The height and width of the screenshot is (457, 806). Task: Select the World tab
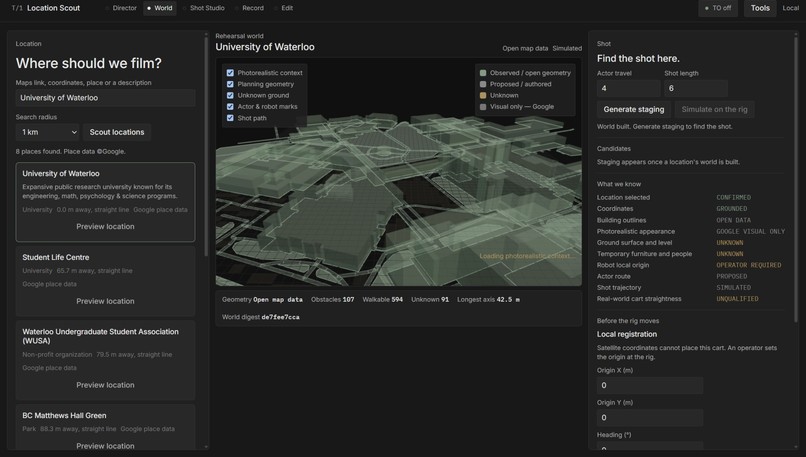[x=159, y=8]
